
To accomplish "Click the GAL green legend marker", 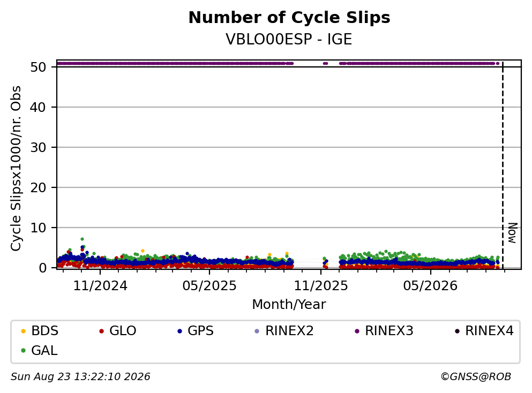I will click(x=23, y=351).
